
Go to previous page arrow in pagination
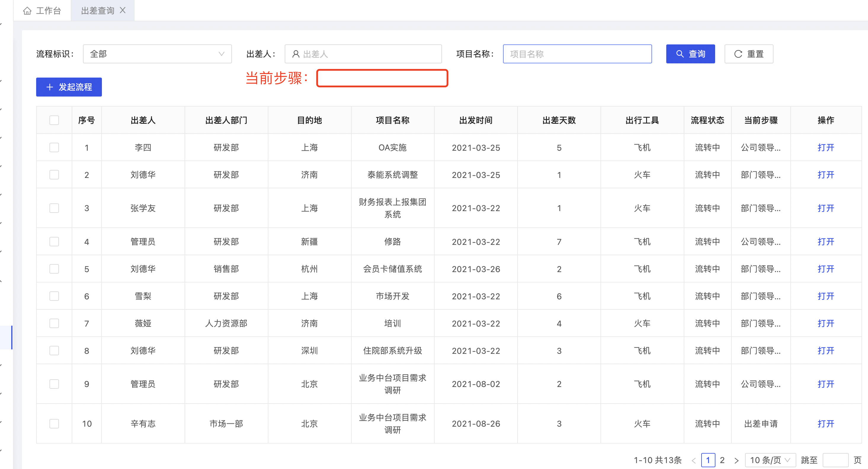point(694,460)
